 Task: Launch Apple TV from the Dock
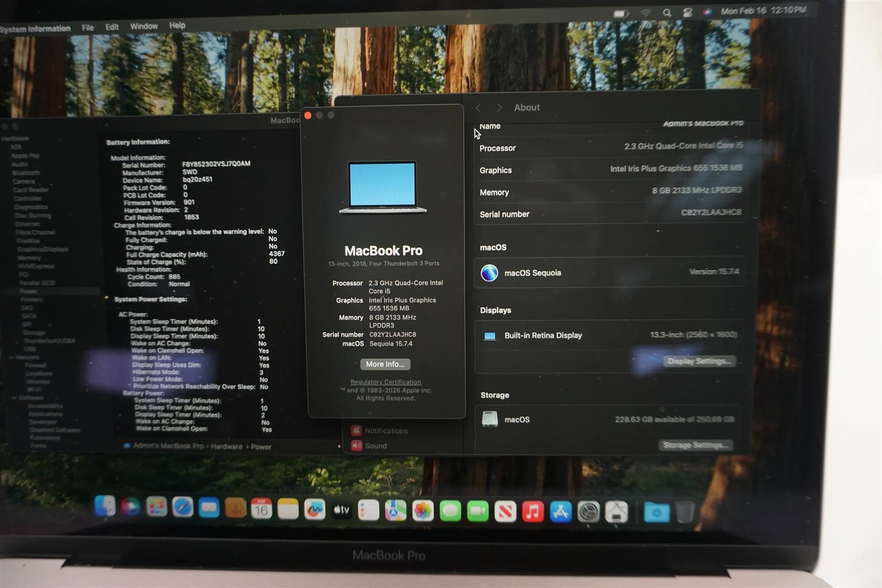point(341,511)
